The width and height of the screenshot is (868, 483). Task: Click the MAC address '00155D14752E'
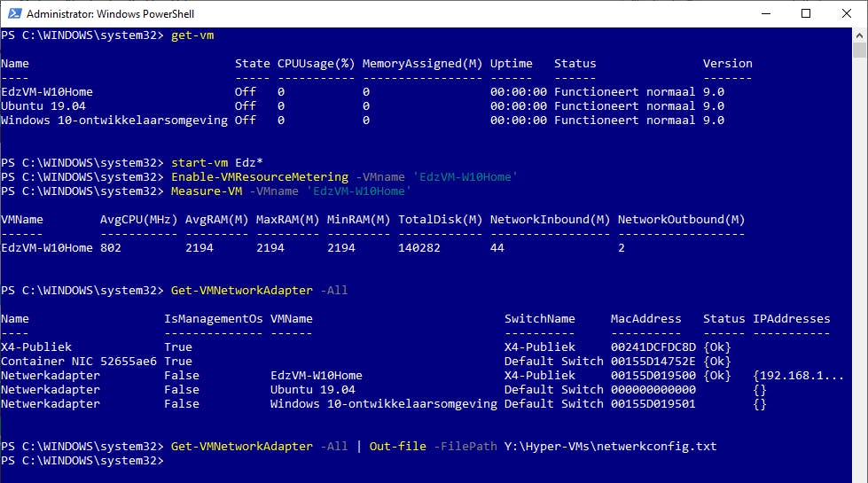coord(653,362)
